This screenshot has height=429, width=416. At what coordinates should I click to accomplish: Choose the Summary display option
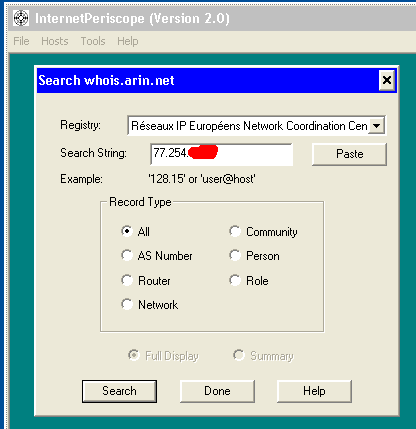pos(263,356)
